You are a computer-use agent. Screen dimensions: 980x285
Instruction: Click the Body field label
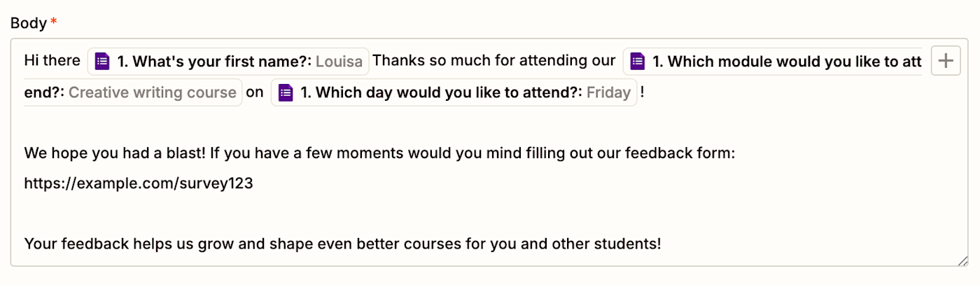(28, 23)
